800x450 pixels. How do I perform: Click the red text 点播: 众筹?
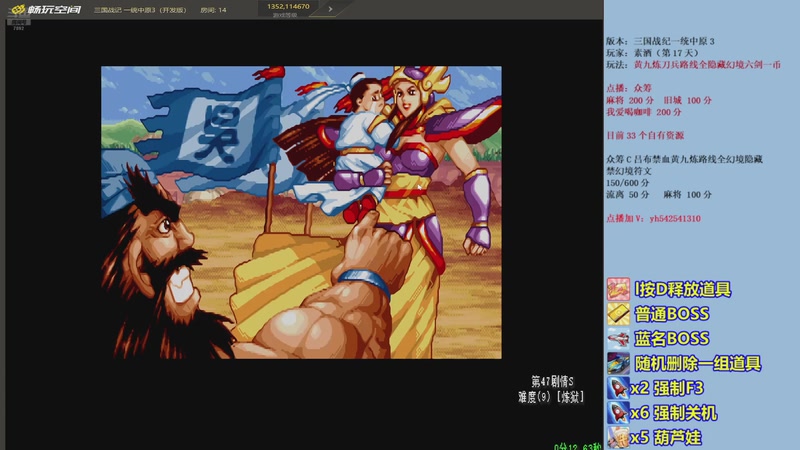pos(629,88)
